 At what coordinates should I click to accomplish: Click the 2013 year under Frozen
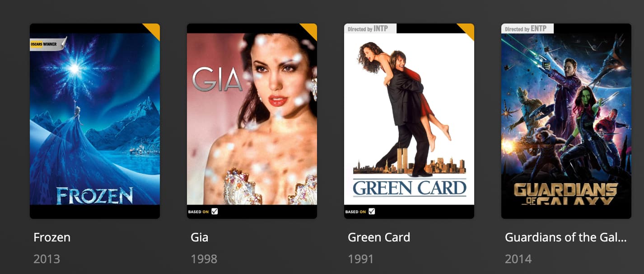tap(47, 259)
